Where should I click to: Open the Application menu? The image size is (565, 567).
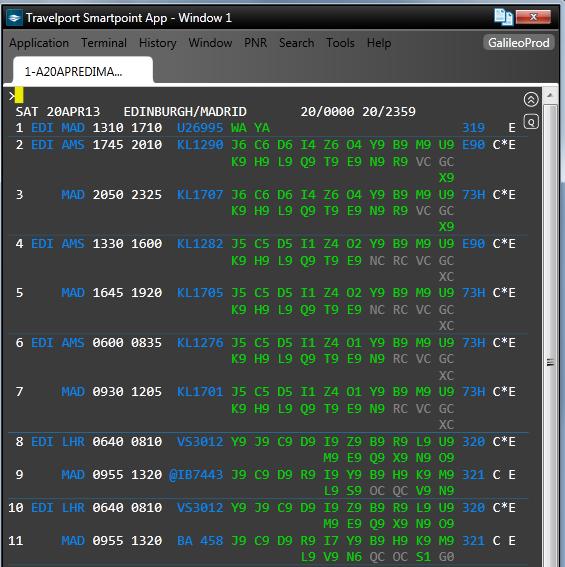(39, 43)
